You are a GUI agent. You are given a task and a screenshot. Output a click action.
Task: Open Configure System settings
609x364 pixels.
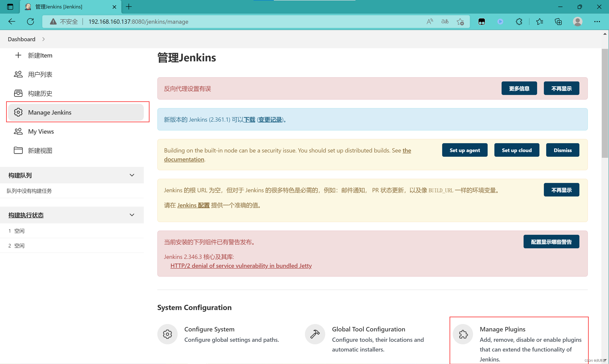pyautogui.click(x=209, y=329)
